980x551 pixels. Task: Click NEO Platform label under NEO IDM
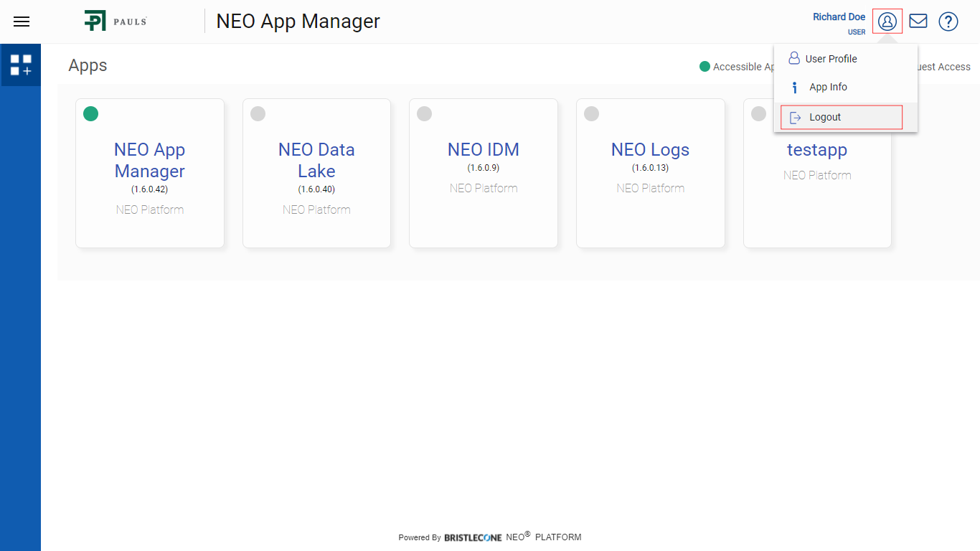click(x=484, y=188)
